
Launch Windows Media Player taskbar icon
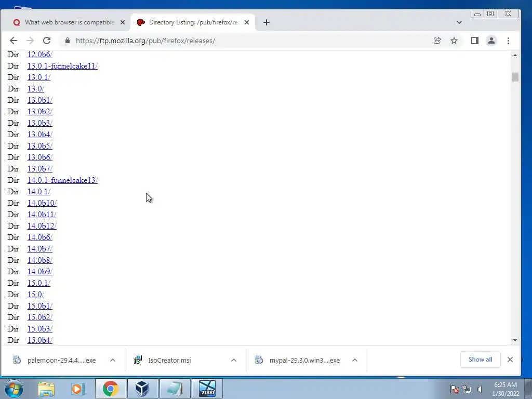click(77, 389)
